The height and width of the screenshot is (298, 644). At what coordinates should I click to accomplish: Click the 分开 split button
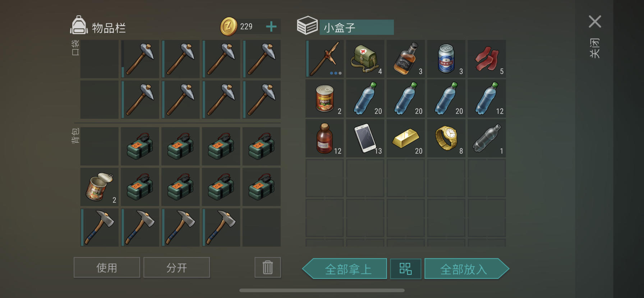(x=176, y=267)
